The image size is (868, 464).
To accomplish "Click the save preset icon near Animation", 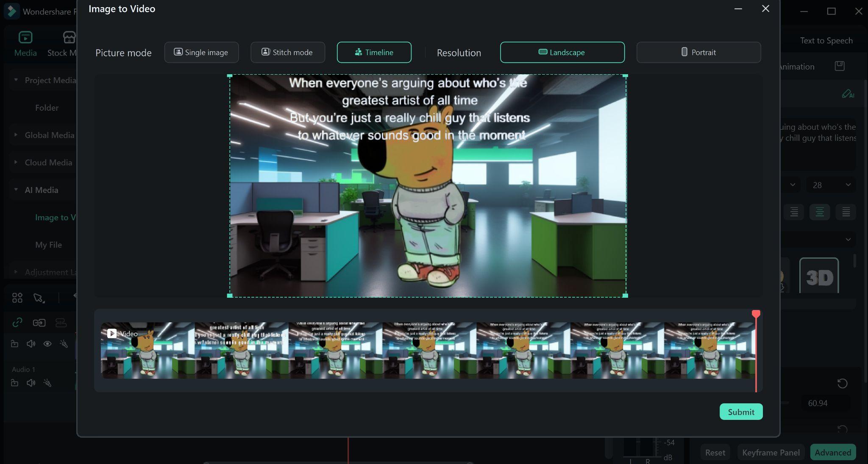I will pos(840,66).
